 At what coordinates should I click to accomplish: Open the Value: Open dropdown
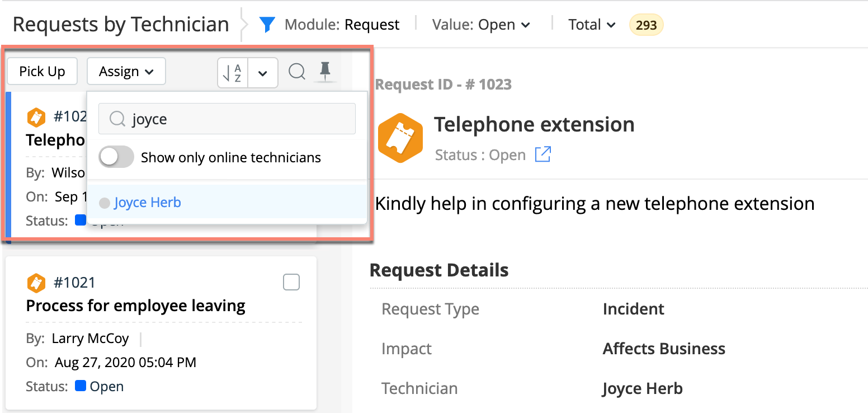tap(481, 25)
